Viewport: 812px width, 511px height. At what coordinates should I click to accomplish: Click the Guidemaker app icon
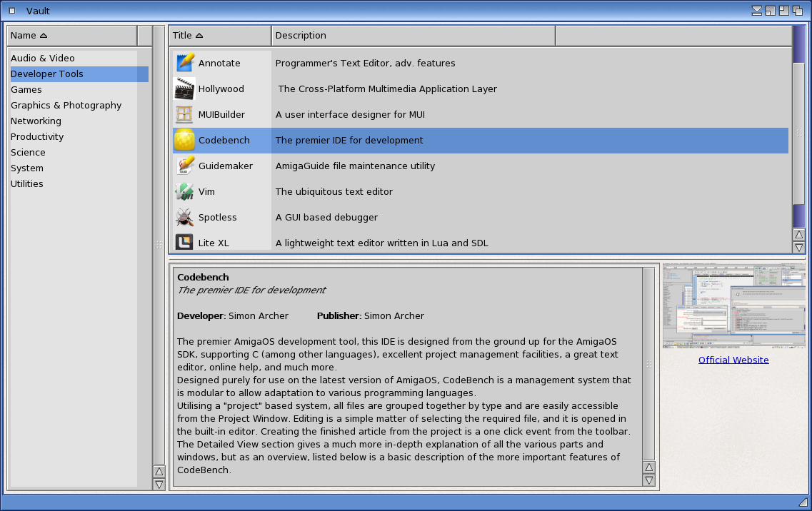point(185,166)
